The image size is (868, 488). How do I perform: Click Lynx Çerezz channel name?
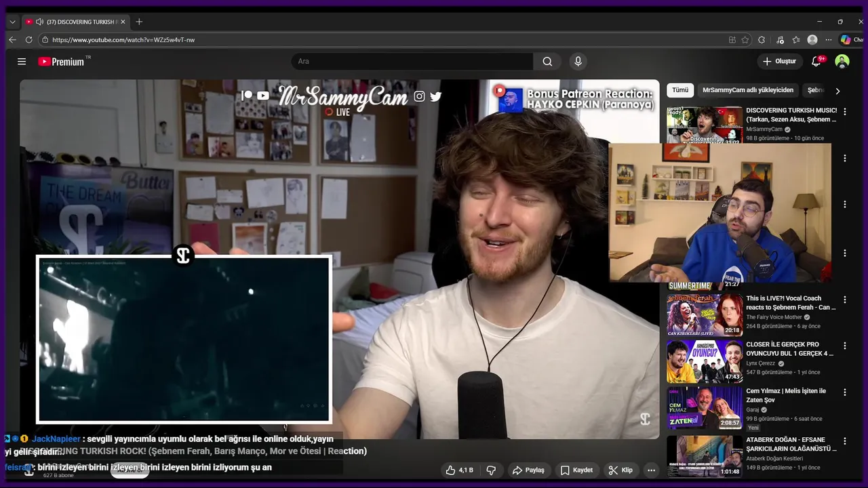click(x=762, y=363)
